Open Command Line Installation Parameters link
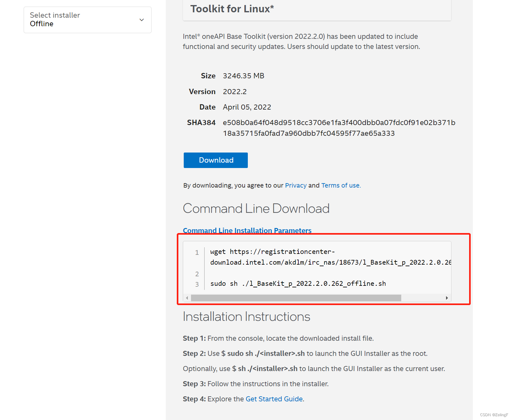 247,231
